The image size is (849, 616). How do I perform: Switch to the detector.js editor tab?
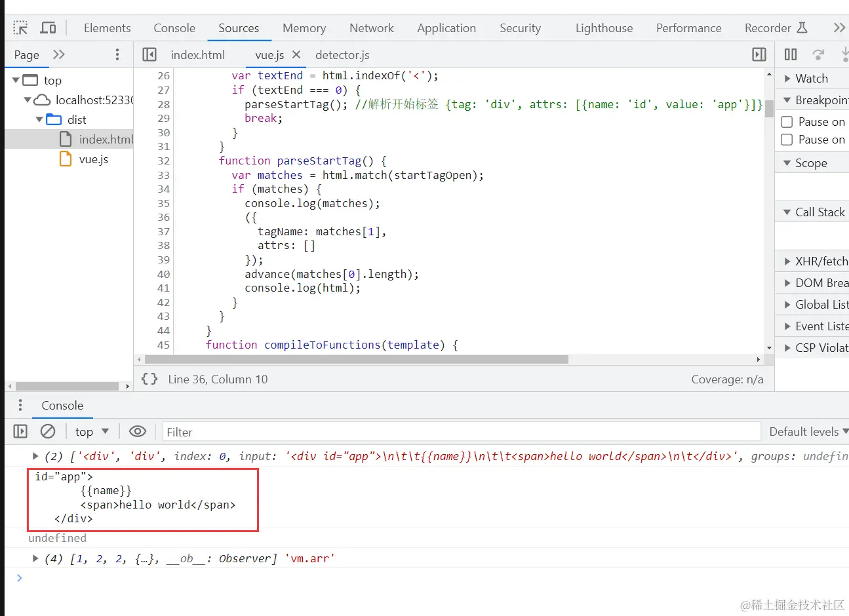342,55
